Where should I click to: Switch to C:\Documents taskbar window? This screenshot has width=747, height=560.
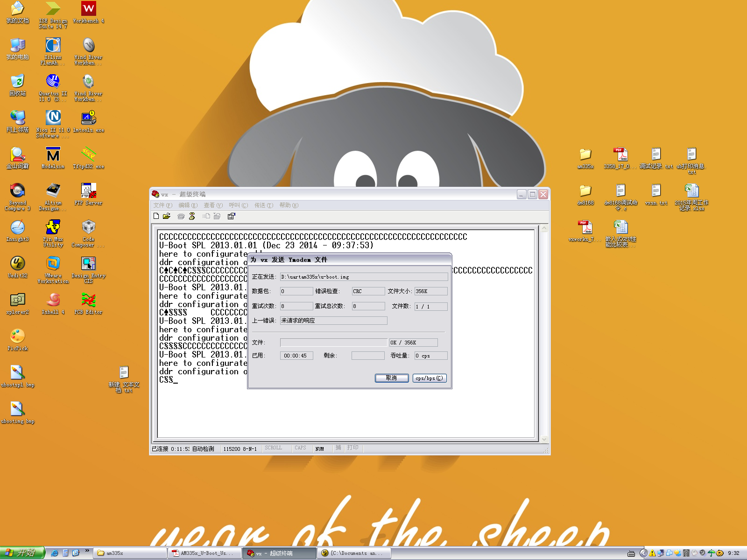[x=355, y=553]
